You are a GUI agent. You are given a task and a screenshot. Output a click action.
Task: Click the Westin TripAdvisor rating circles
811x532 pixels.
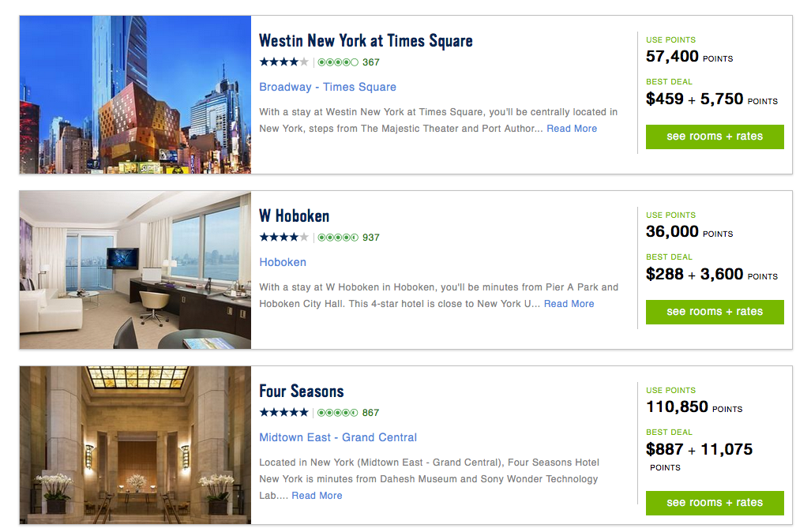[338, 62]
